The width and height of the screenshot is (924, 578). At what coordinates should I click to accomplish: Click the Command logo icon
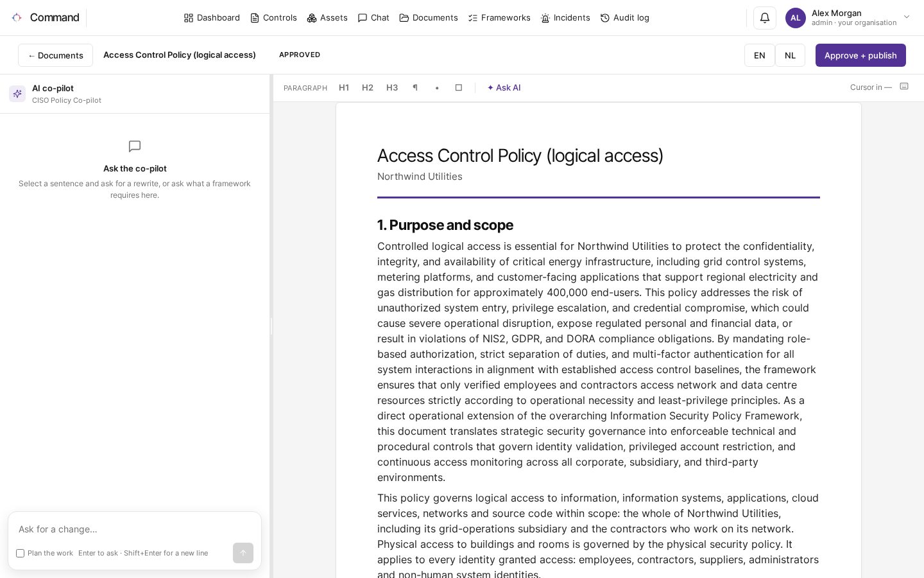pyautogui.click(x=17, y=17)
